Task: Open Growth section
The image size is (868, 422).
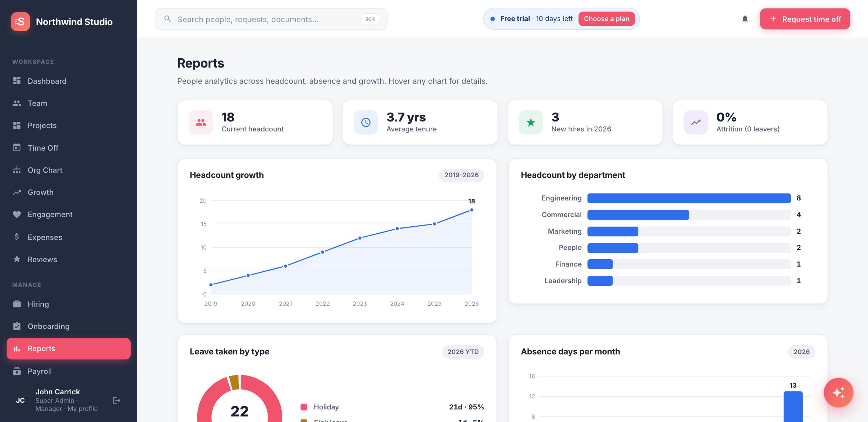Action: (x=69, y=192)
